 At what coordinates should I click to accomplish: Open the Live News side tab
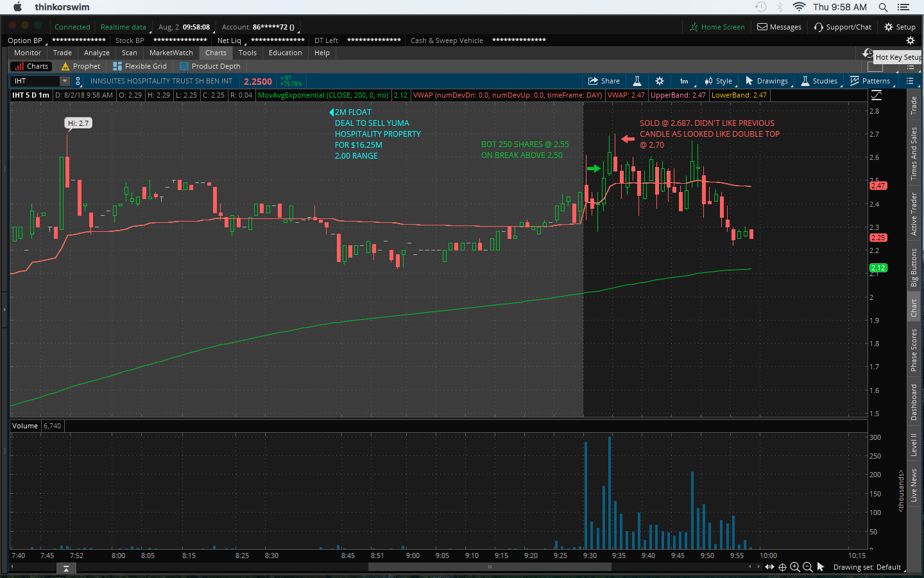pyautogui.click(x=914, y=485)
